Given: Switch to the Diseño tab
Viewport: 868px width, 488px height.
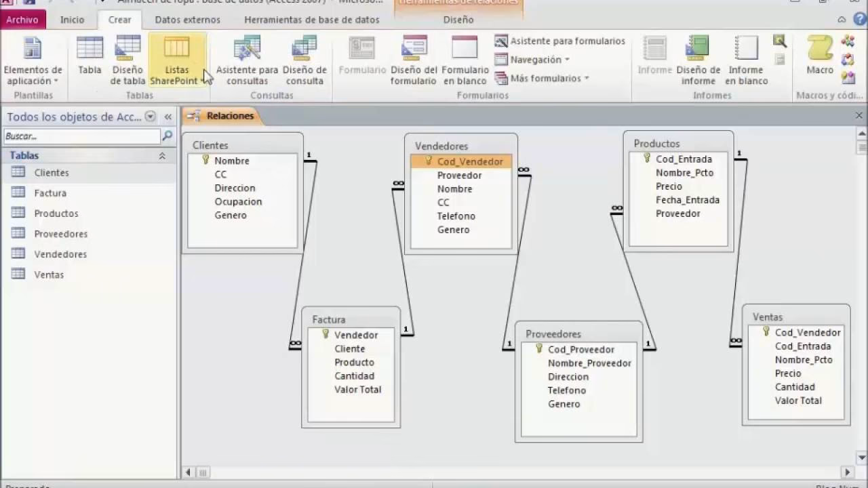Looking at the screenshot, I should pos(458,20).
